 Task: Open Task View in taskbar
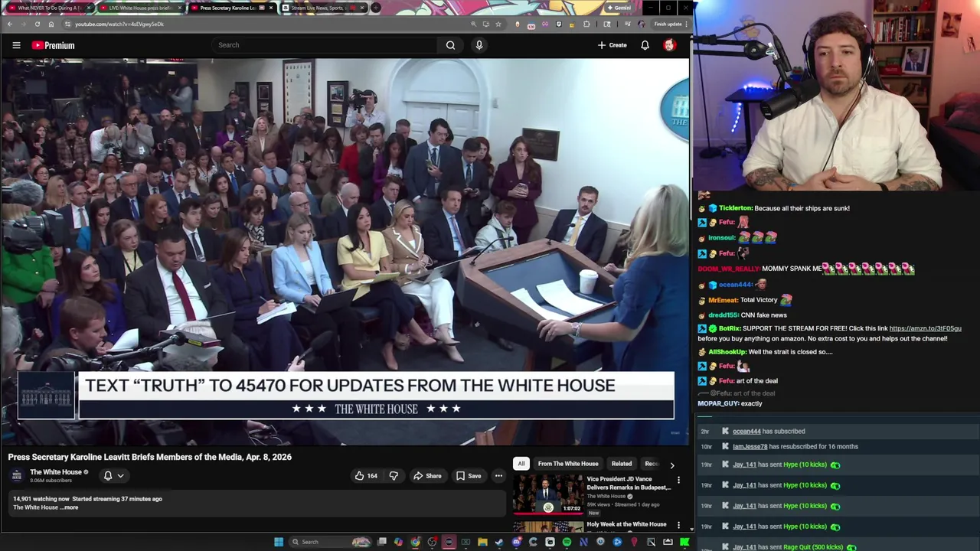pyautogui.click(x=381, y=542)
